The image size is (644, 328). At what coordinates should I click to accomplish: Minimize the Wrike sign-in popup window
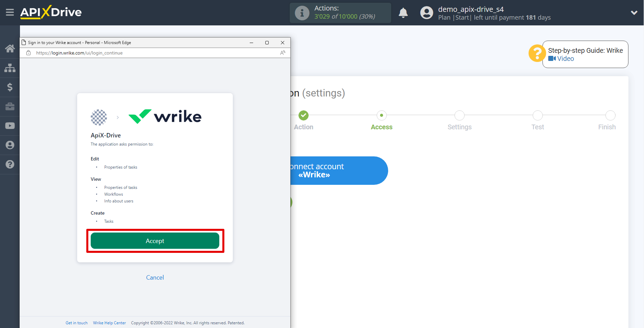[251, 43]
